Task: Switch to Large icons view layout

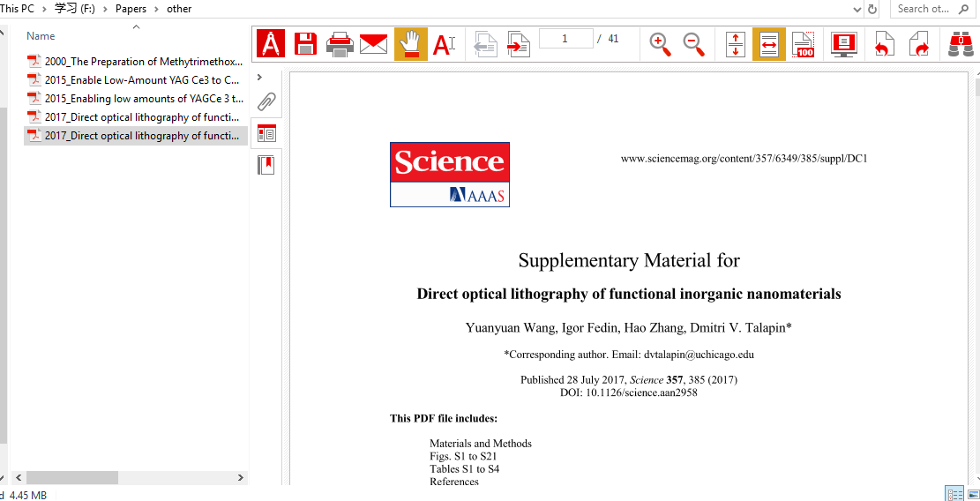Action: point(973,494)
